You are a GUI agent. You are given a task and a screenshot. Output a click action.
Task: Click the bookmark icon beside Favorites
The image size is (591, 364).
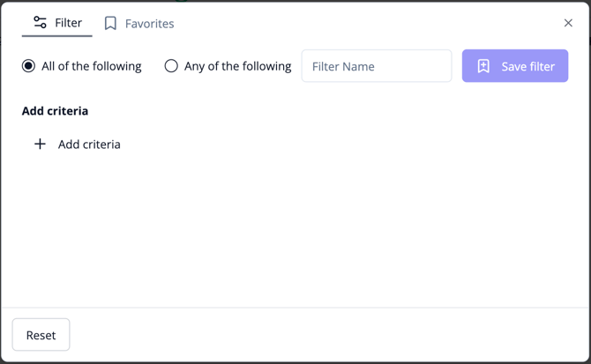click(110, 23)
